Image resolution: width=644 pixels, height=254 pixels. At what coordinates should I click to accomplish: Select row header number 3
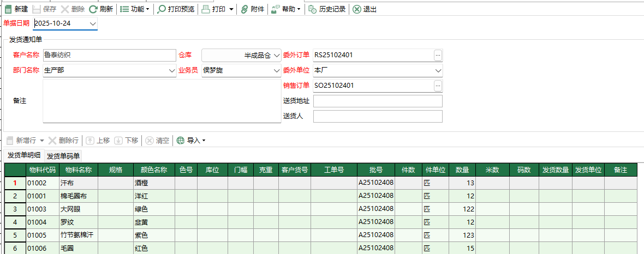[15, 209]
